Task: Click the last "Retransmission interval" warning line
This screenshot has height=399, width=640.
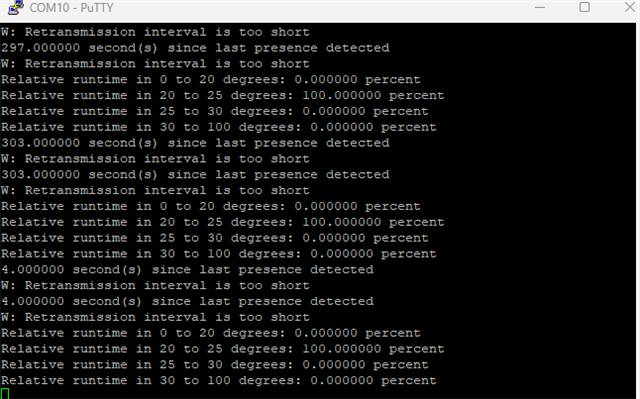Action: click(x=155, y=317)
